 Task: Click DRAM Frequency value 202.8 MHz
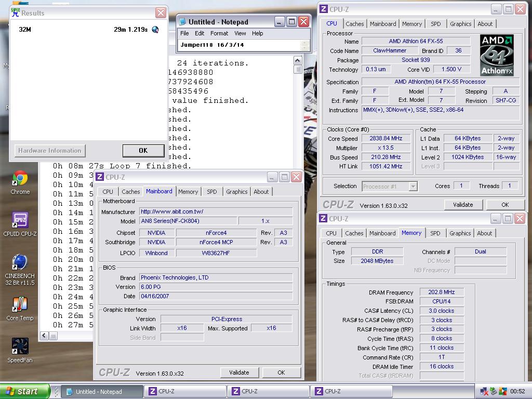[442, 292]
